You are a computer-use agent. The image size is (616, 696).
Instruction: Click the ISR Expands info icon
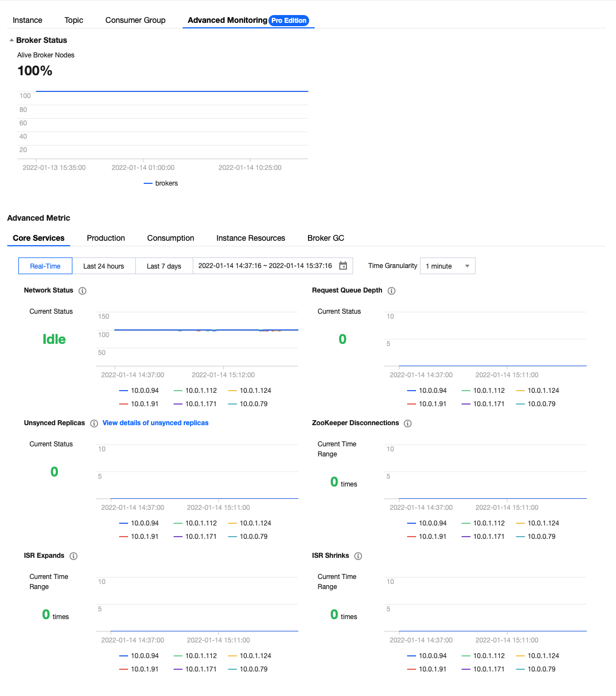click(x=74, y=556)
